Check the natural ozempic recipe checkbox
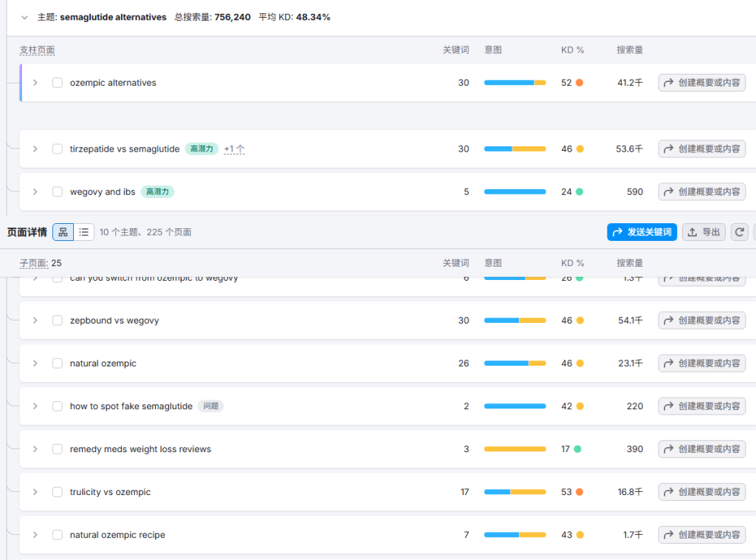756x560 pixels. coord(58,535)
